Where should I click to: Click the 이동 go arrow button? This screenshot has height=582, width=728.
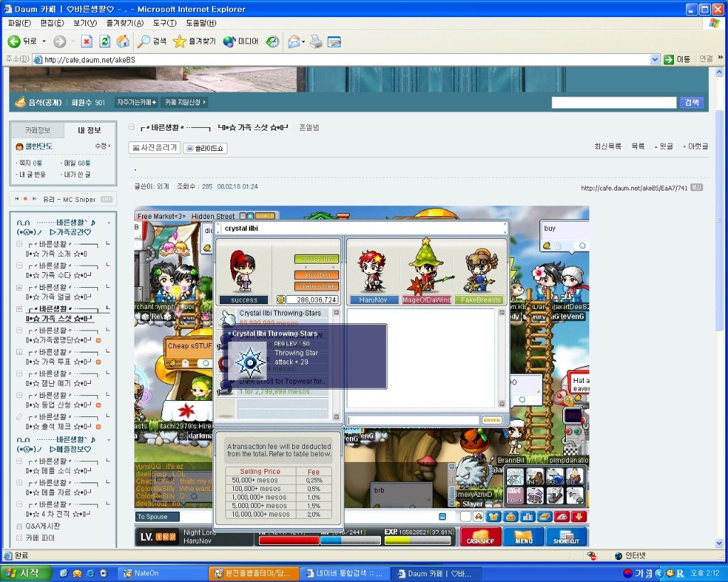point(677,59)
